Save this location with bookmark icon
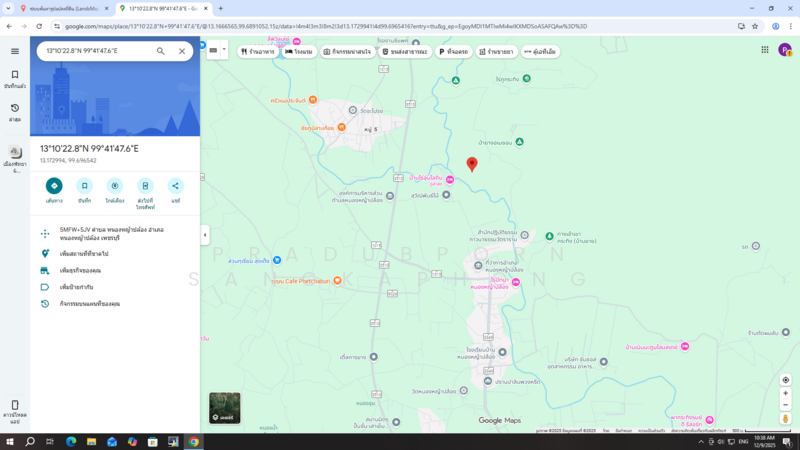 (85, 186)
